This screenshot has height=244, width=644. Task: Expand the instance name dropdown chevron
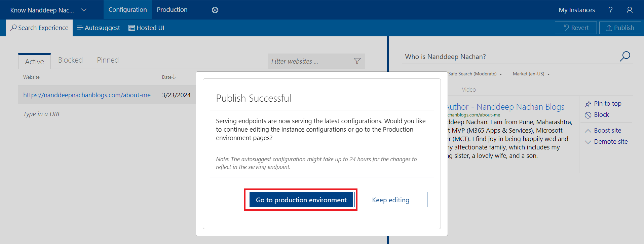click(x=84, y=10)
